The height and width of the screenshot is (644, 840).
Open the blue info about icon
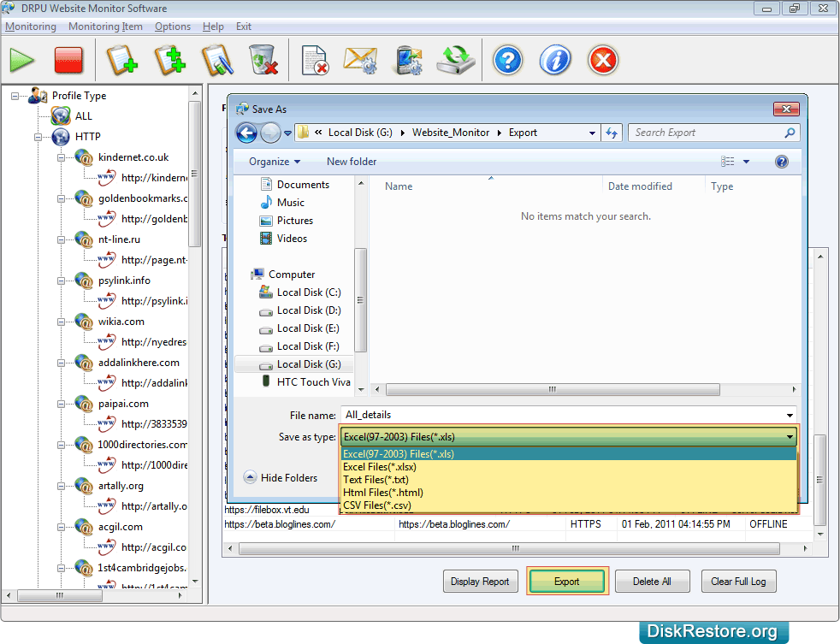[x=555, y=60]
